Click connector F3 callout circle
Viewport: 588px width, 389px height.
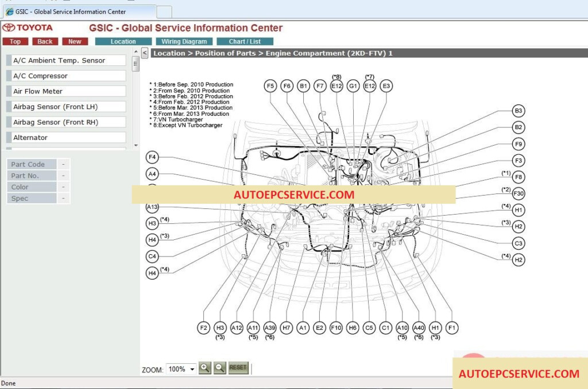click(x=519, y=161)
